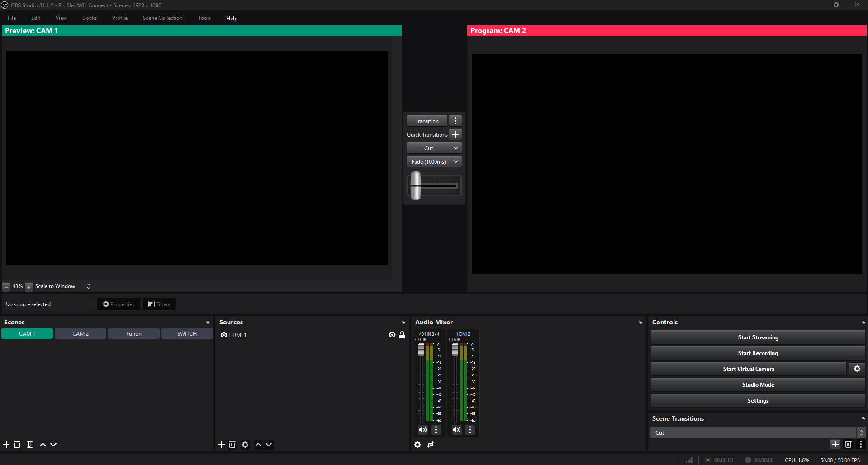The width and height of the screenshot is (868, 465).
Task: Select the Furion scene
Action: pos(134,334)
